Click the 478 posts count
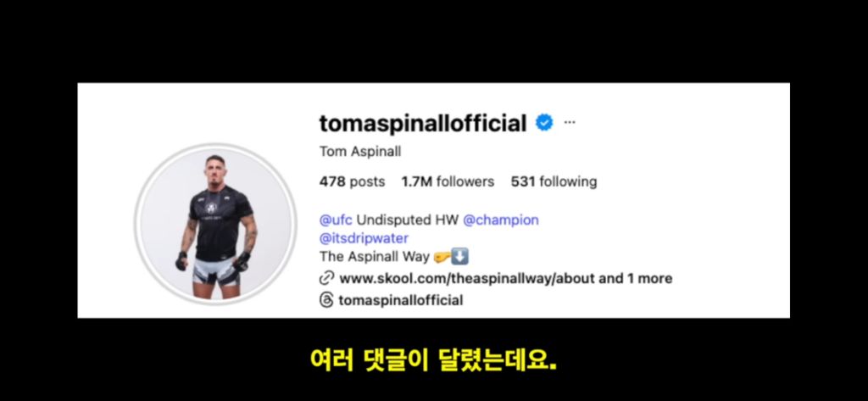Viewport: 868px width, 401px height. tap(352, 181)
